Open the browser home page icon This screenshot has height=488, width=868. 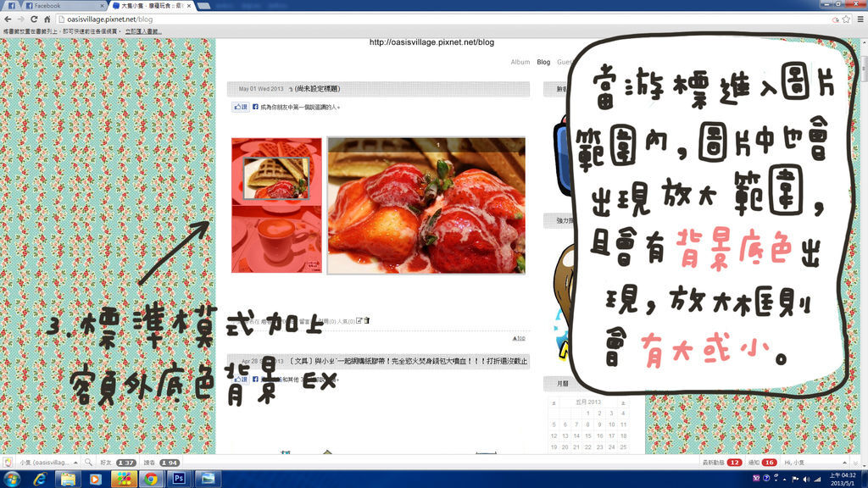[47, 19]
